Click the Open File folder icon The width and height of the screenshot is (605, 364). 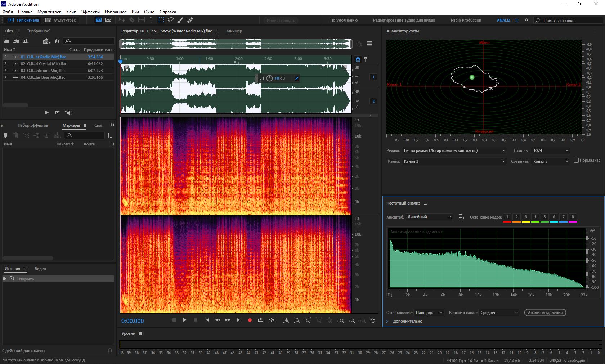(6, 41)
